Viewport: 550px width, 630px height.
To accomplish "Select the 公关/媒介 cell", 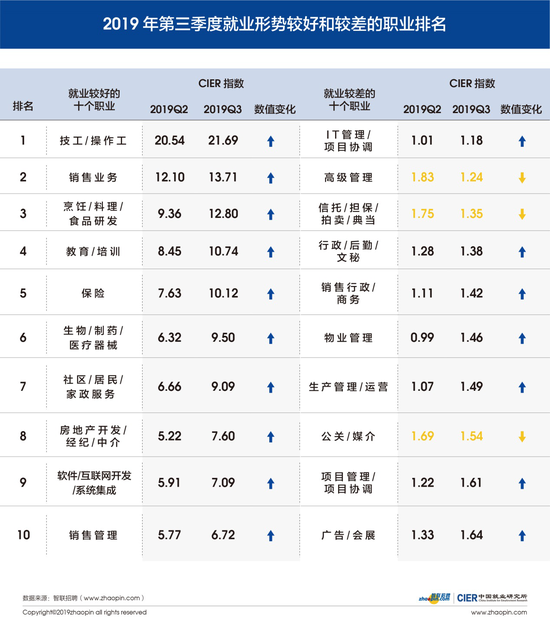I will coord(348,436).
